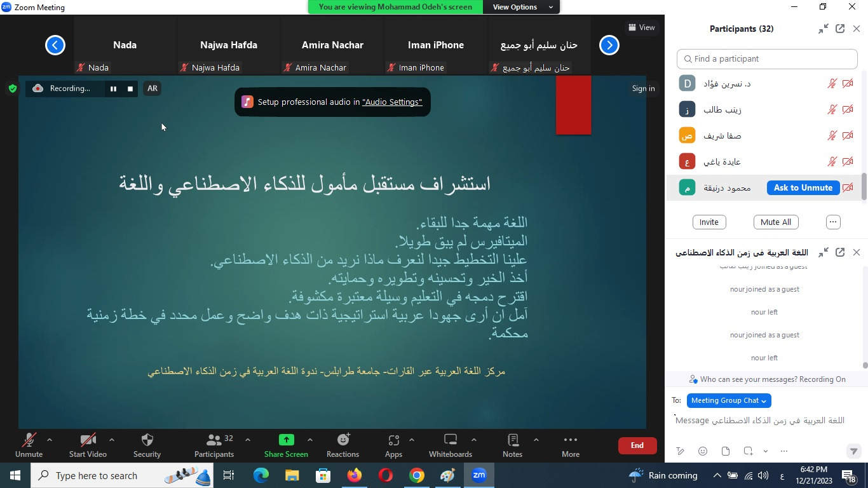Click the Mute All button
The image size is (868, 488).
(776, 222)
